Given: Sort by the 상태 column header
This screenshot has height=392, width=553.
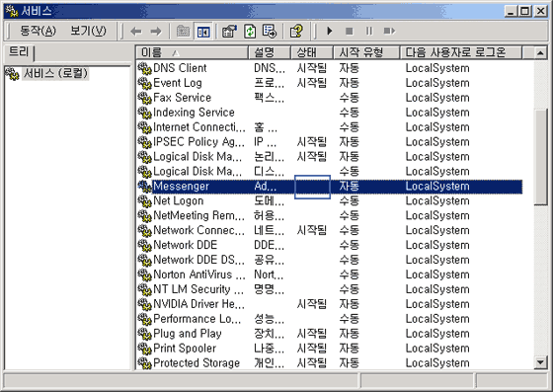Looking at the screenshot, I should [312, 52].
